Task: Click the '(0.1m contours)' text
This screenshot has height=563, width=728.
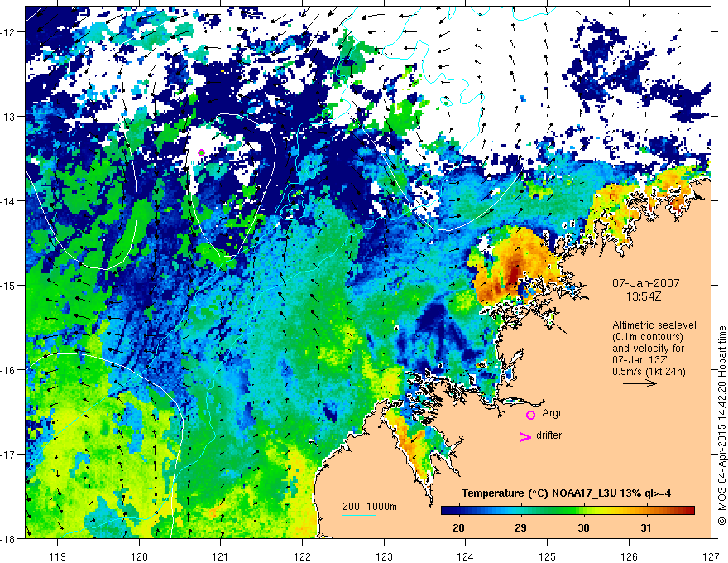Action: (x=648, y=337)
